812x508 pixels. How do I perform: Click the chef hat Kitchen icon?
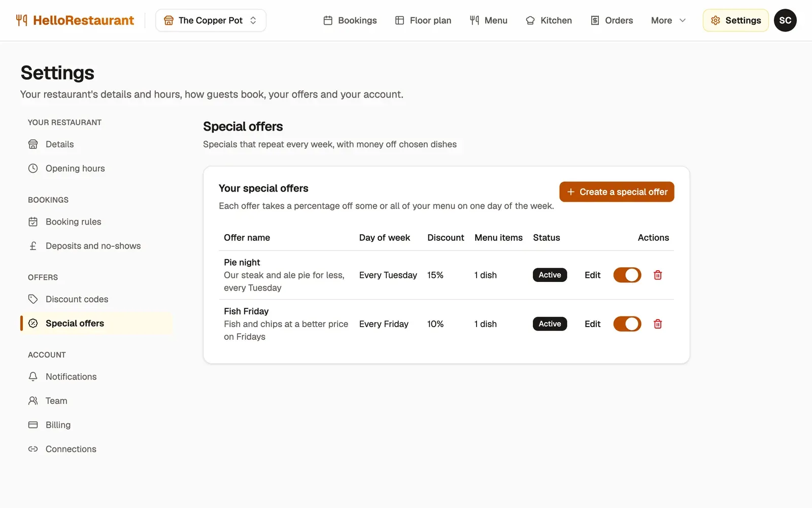[530, 20]
